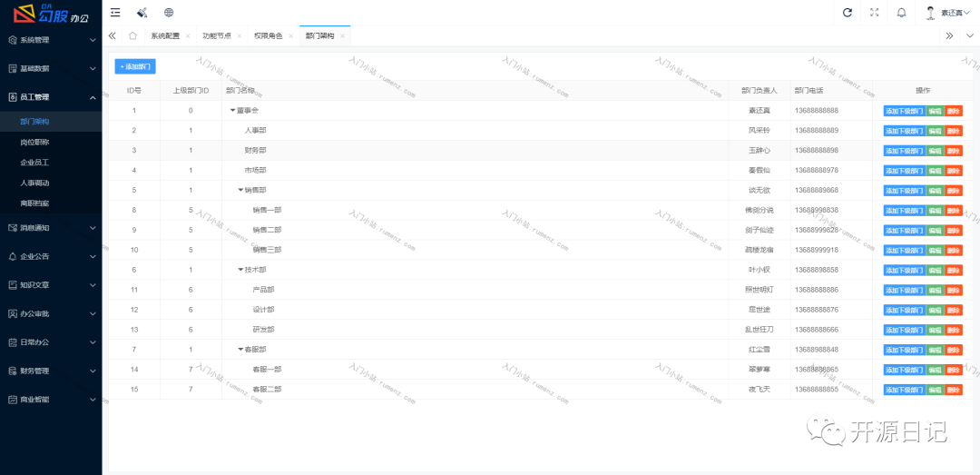Open 企业员工 in the sidebar

(x=34, y=163)
